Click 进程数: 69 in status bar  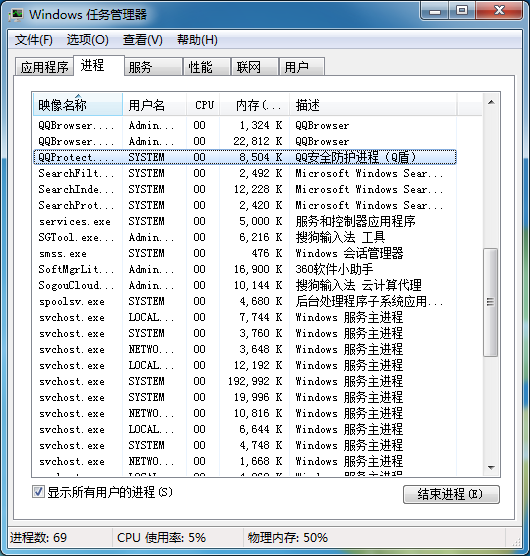pyautogui.click(x=38, y=538)
